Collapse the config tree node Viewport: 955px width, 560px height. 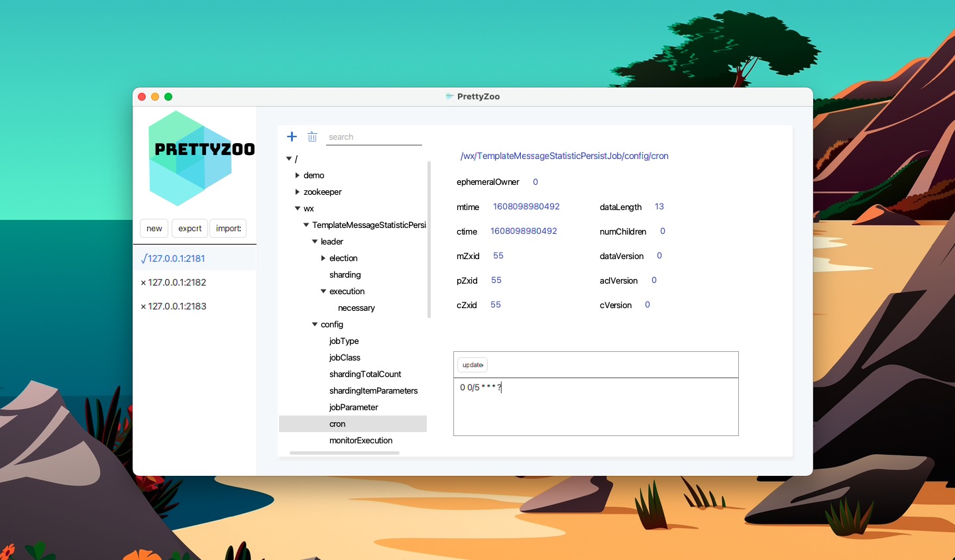314,324
